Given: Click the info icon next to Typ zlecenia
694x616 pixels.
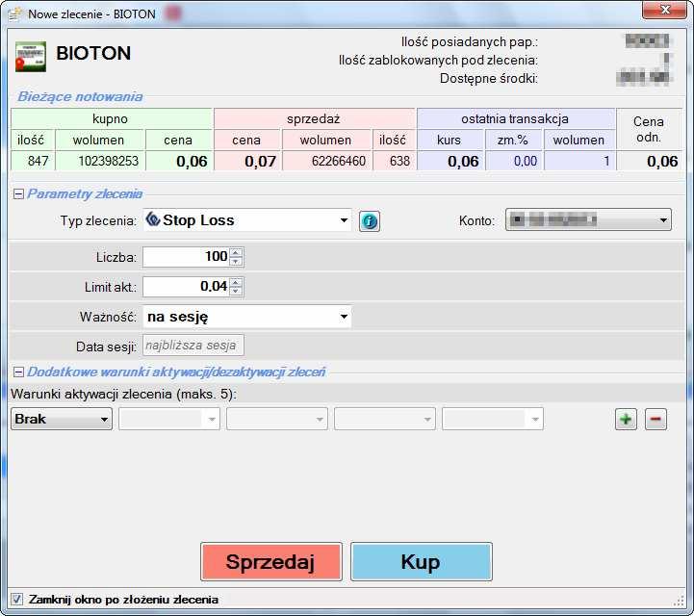Looking at the screenshot, I should point(369,220).
